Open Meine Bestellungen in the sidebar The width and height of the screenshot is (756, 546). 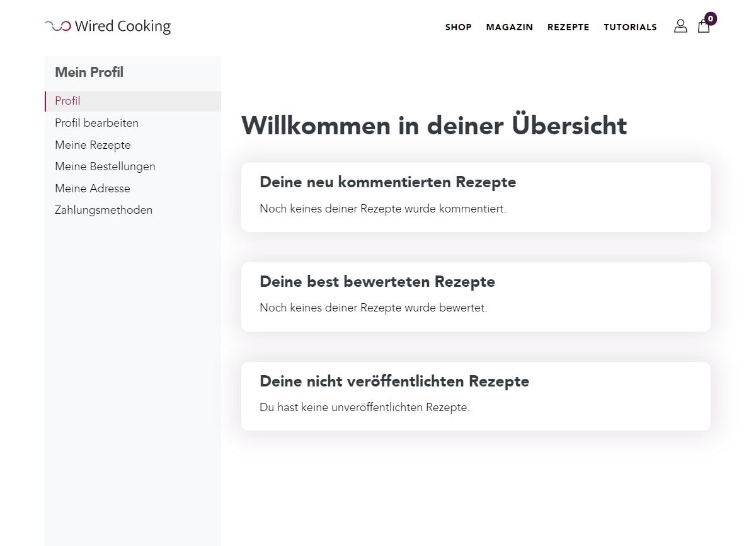[105, 166]
